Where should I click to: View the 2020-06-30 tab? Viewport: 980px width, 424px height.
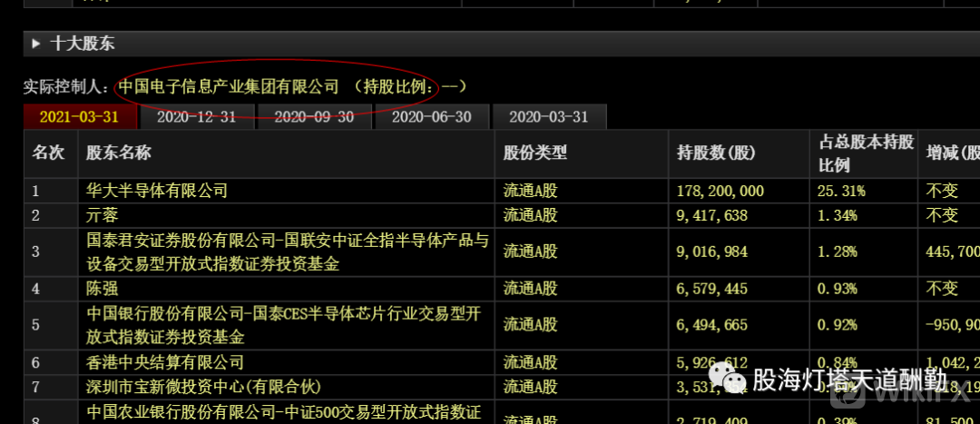[431, 117]
